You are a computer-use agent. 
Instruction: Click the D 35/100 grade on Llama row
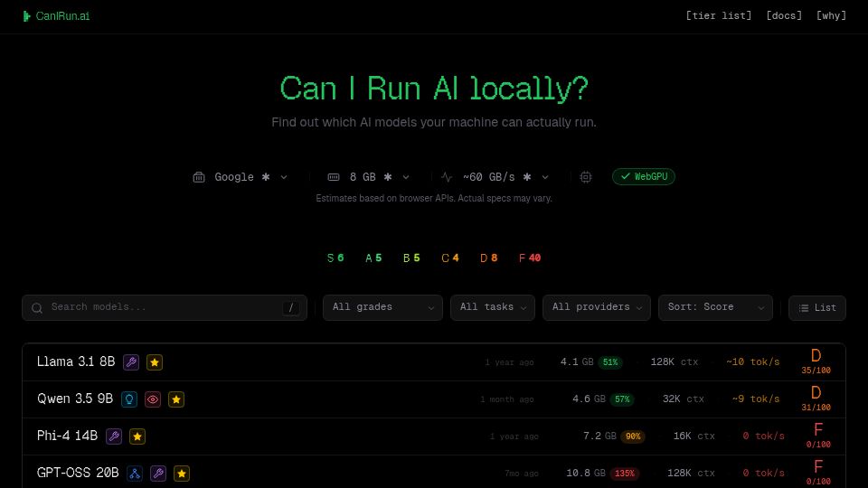click(x=816, y=361)
